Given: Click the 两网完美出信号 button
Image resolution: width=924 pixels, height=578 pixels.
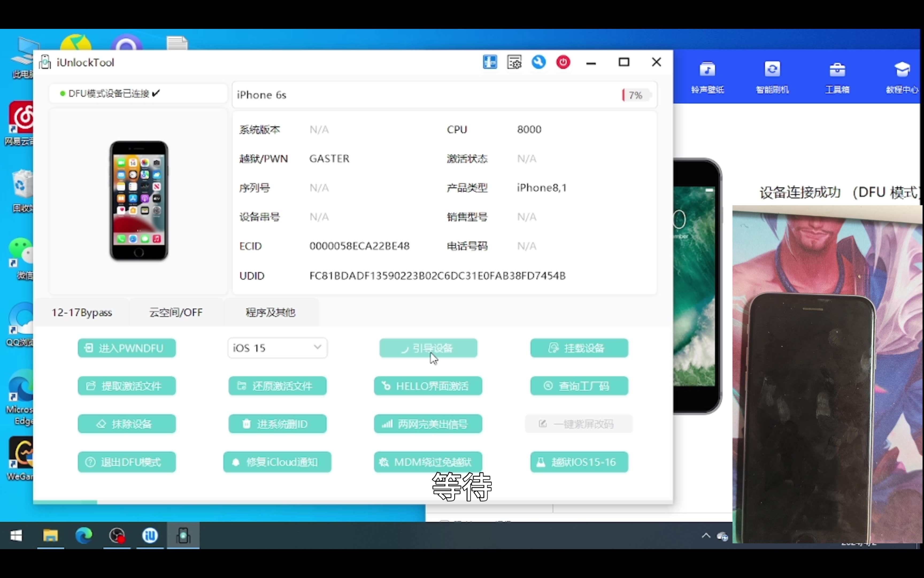Looking at the screenshot, I should point(428,424).
